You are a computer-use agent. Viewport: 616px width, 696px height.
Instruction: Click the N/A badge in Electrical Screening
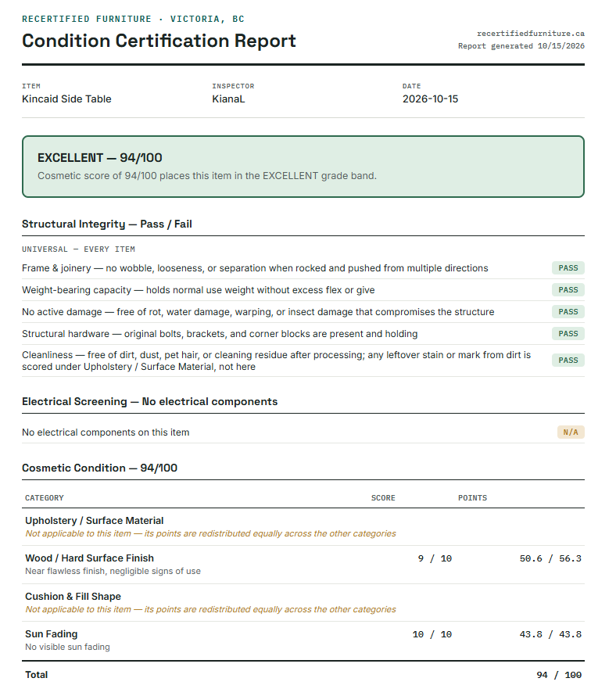pyautogui.click(x=571, y=432)
